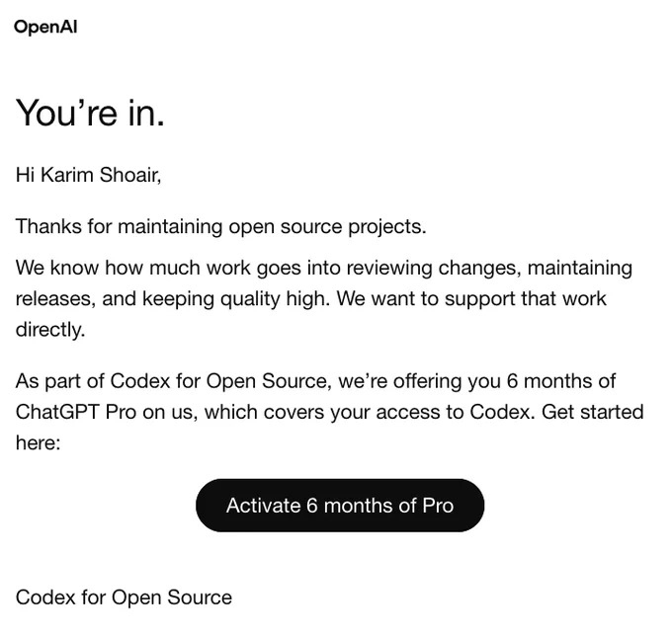
Task: Click "which covers your access to Codex" text
Action: (x=370, y=412)
